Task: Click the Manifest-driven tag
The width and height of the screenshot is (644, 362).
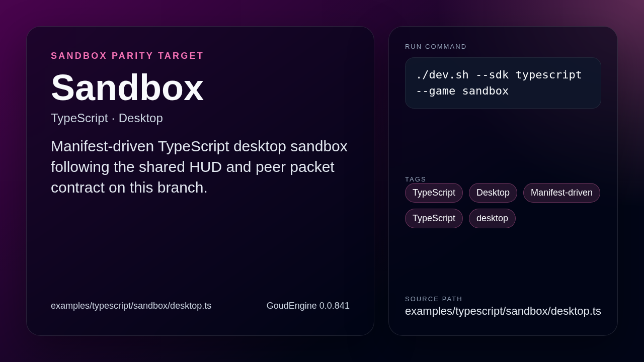Action: click(x=561, y=193)
